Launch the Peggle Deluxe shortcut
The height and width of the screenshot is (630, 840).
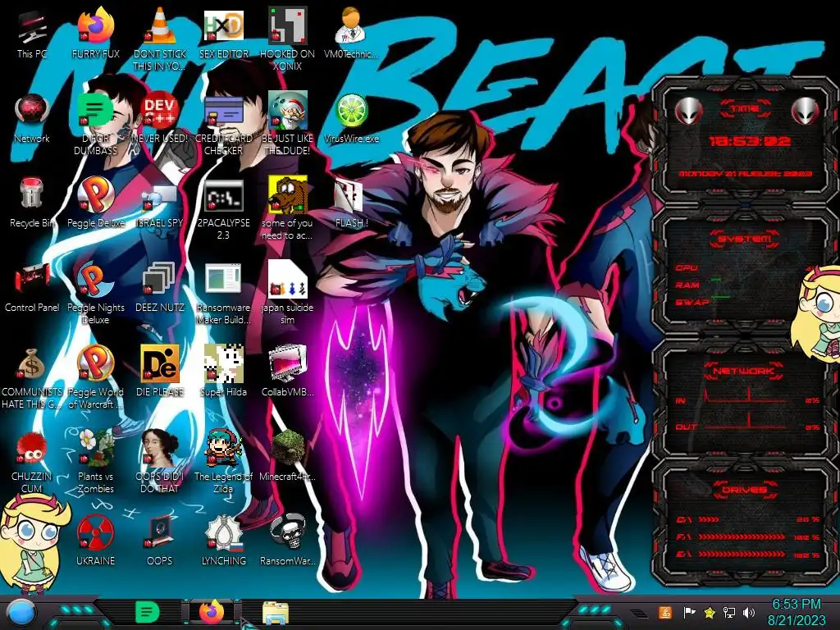[x=95, y=203]
